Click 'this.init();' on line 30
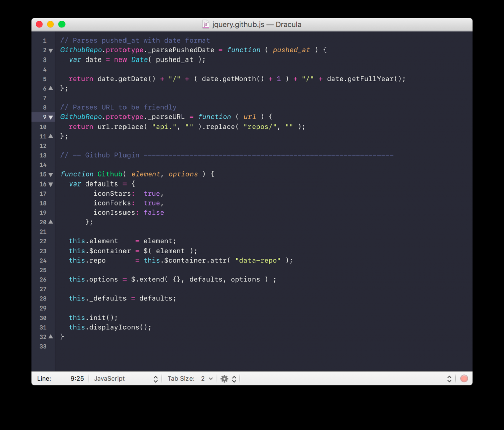Viewport: 504px width, 430px height. (93, 318)
